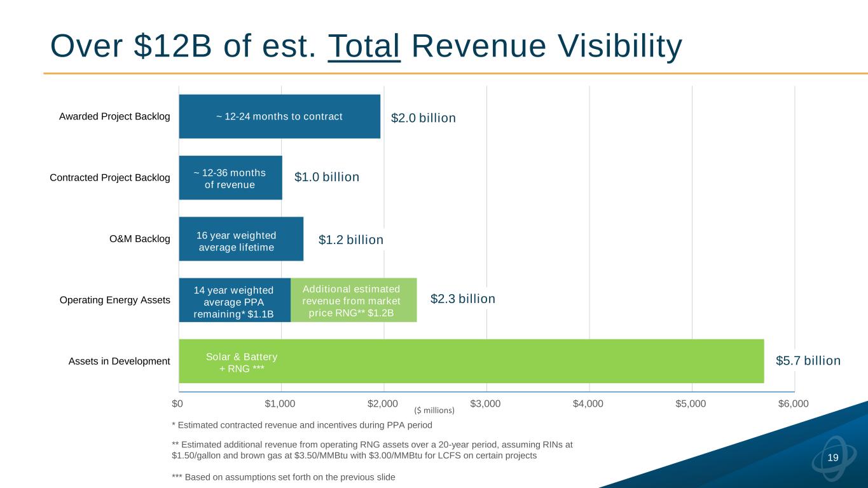Click the O&M Backlog blue bar
Image resolution: width=868 pixels, height=488 pixels.
(240, 239)
